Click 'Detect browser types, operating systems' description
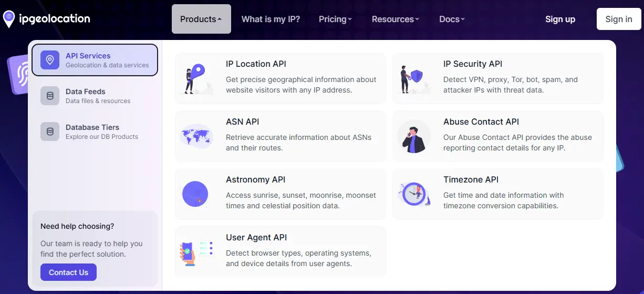This screenshot has width=644, height=294. click(x=298, y=258)
